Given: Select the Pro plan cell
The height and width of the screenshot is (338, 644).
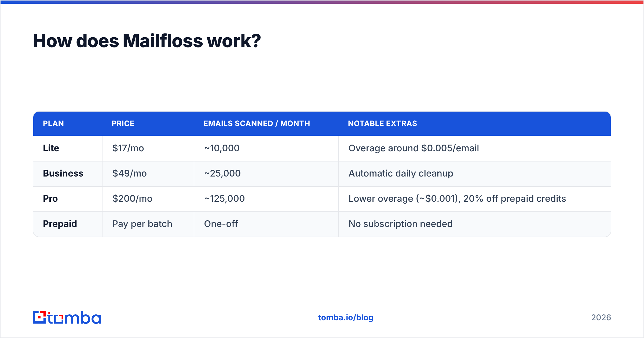Looking at the screenshot, I should (x=68, y=199).
